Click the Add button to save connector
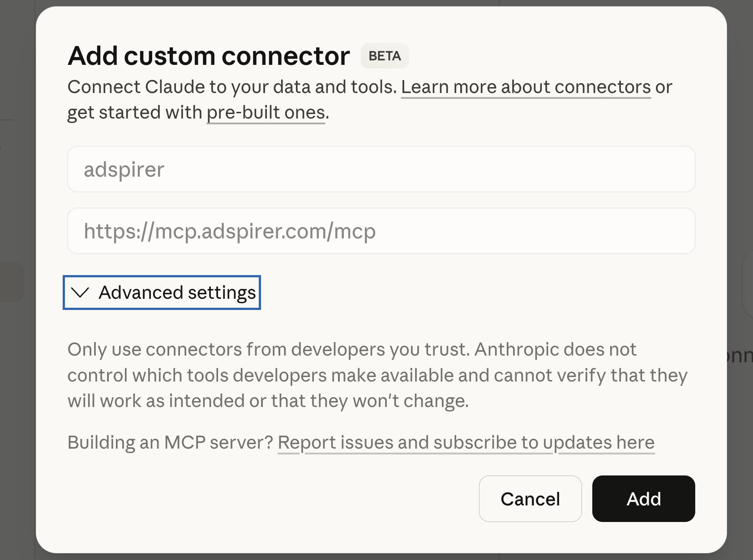 pyautogui.click(x=643, y=499)
